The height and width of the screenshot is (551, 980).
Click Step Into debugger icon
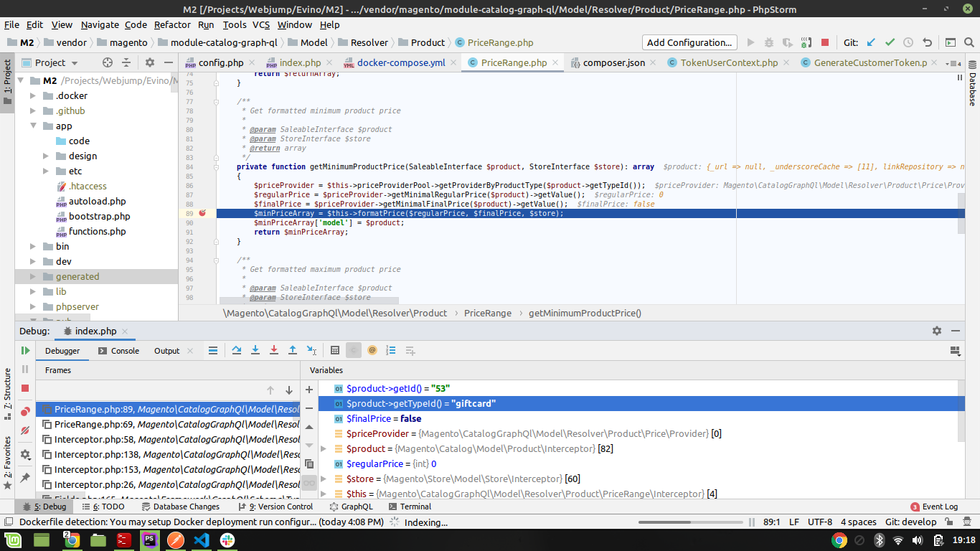(255, 351)
